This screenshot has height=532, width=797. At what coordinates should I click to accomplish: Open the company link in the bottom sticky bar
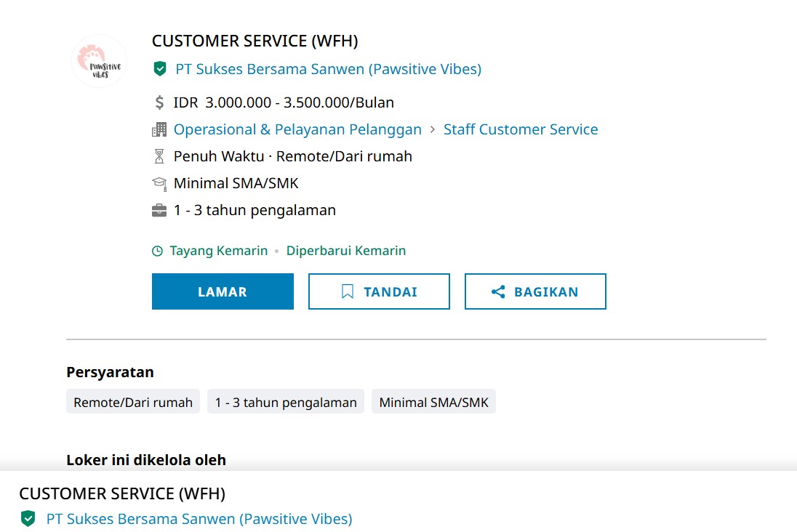[x=199, y=519]
